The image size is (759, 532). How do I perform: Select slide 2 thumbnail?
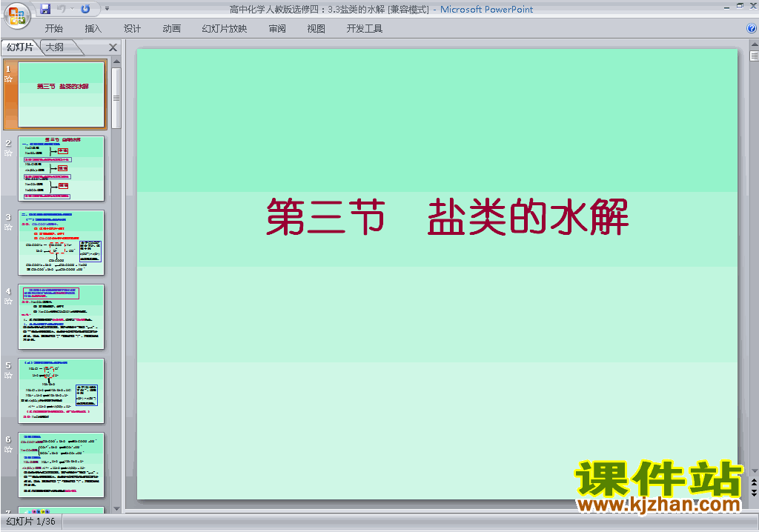pos(61,168)
